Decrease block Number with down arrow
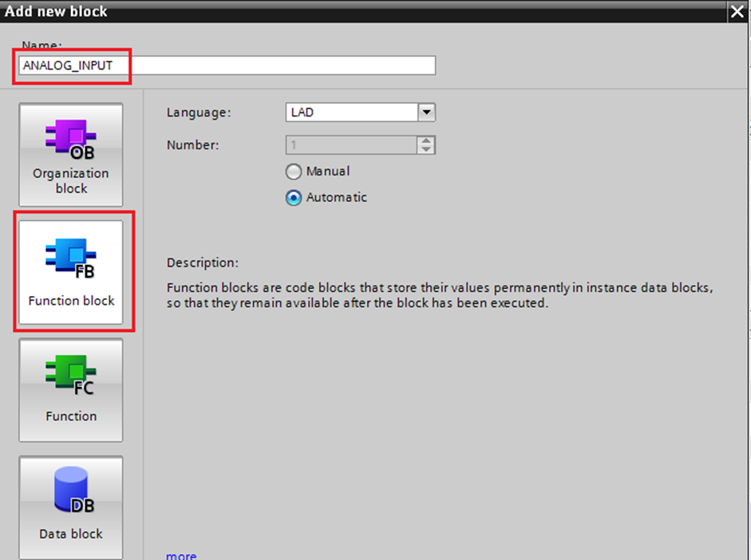751x560 pixels. [427, 149]
